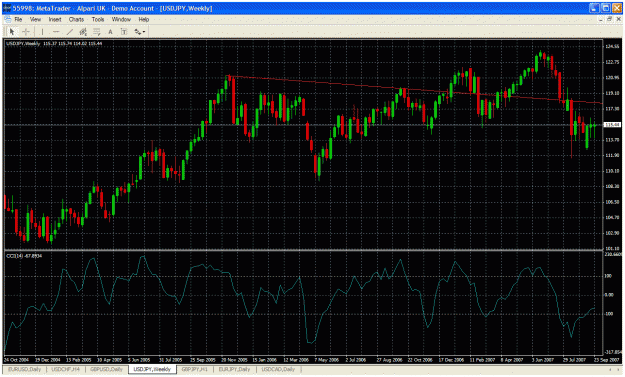Open the Charts menu
The width and height of the screenshot is (625, 377).
pos(76,19)
